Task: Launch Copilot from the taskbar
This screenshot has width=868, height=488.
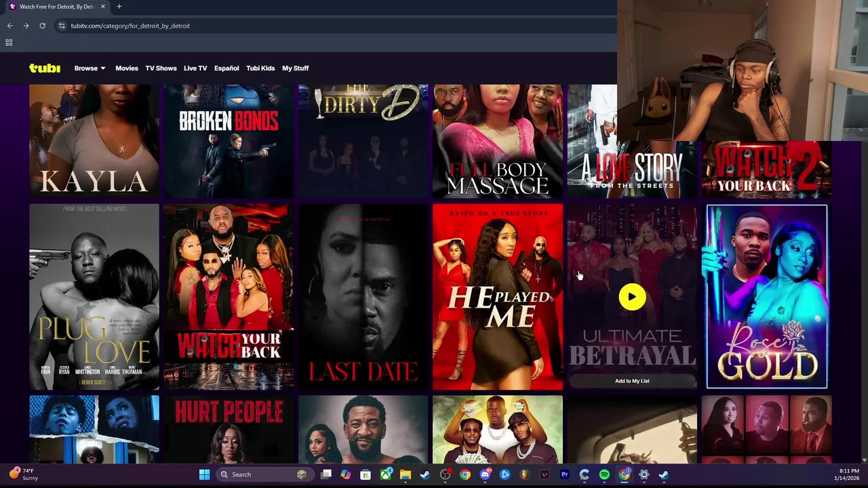Action: [x=346, y=474]
